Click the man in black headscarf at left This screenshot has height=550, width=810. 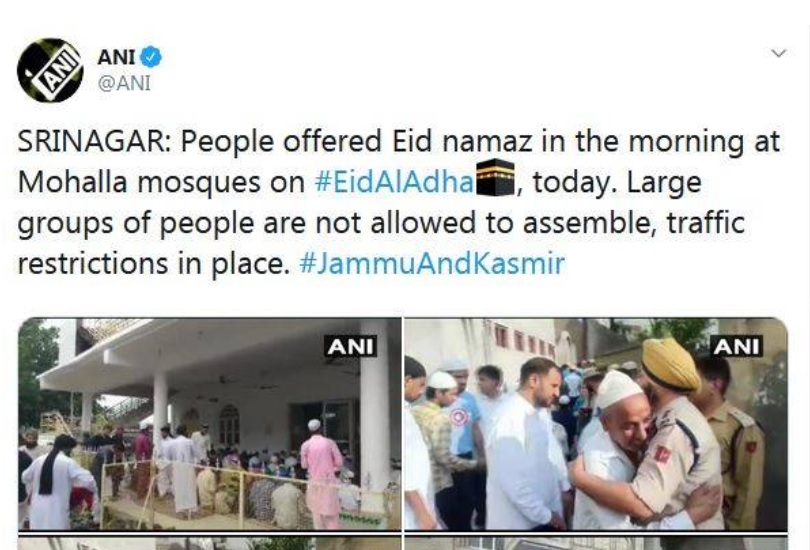(x=56, y=481)
